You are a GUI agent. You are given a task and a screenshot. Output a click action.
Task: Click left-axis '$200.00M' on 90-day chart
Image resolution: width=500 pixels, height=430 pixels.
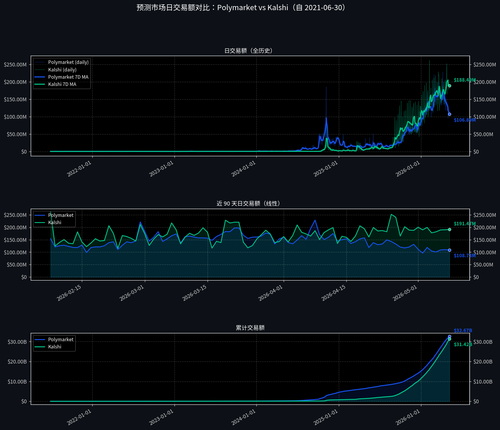pyautogui.click(x=15, y=228)
